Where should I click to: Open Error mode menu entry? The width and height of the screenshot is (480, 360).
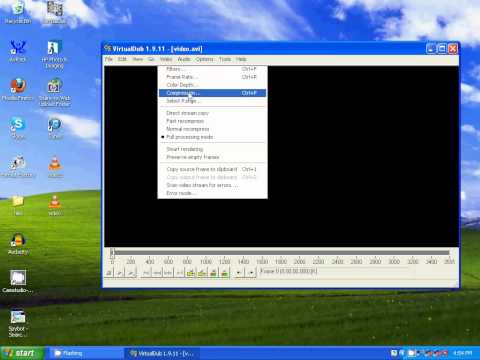click(212, 193)
